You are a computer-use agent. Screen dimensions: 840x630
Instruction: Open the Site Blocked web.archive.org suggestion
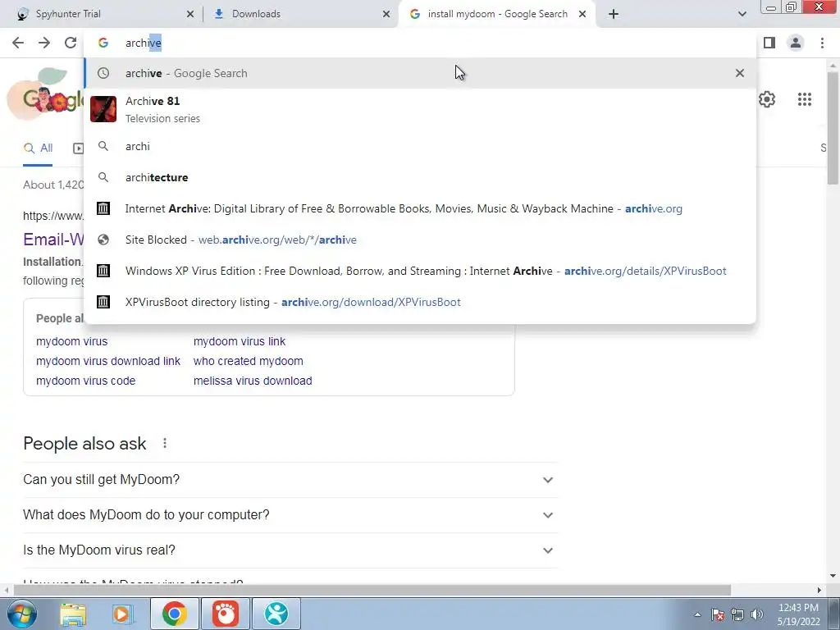click(420, 240)
